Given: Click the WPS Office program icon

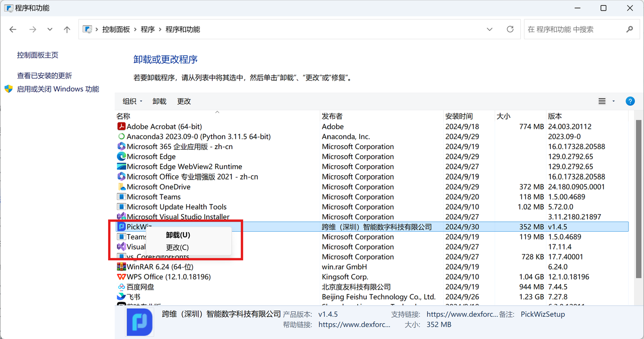Looking at the screenshot, I should tap(121, 277).
